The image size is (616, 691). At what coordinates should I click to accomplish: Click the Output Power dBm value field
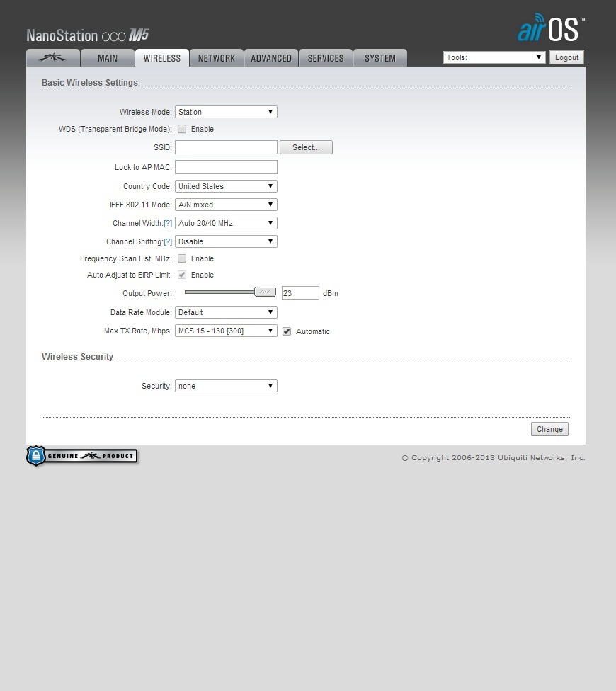point(300,293)
